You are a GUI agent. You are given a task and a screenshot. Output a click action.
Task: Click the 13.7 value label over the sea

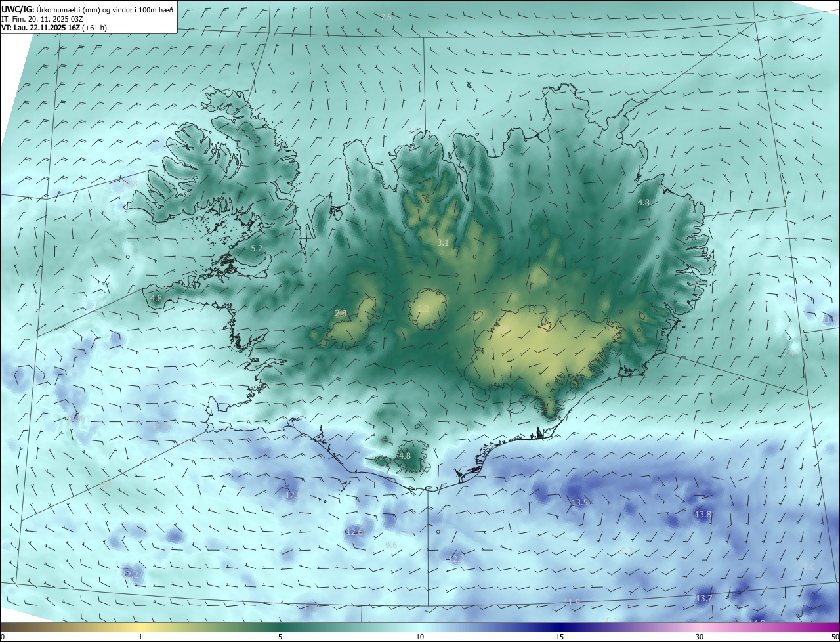click(x=703, y=598)
